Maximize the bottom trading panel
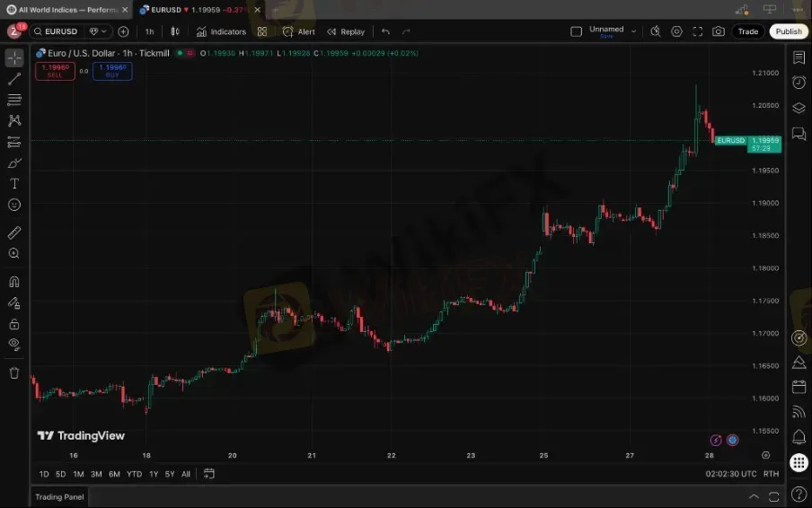Screen dimensions: 812x508 773,496
